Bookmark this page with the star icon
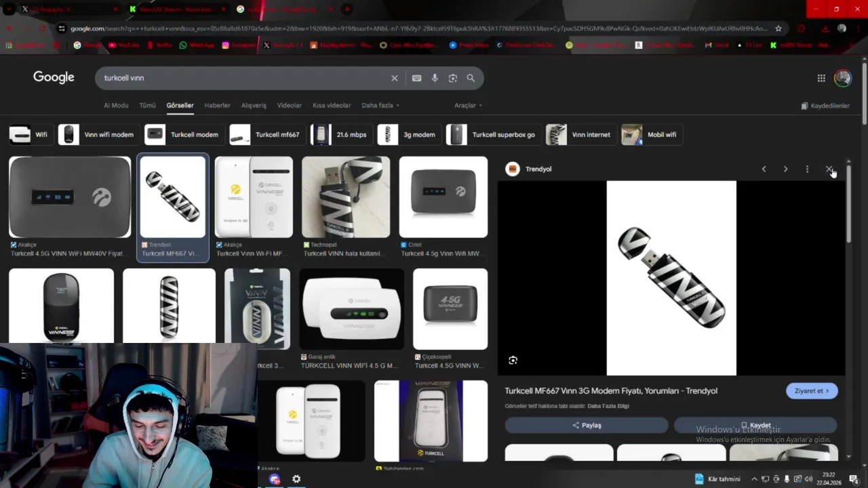Screen dimensions: 868x488 pos(778,28)
